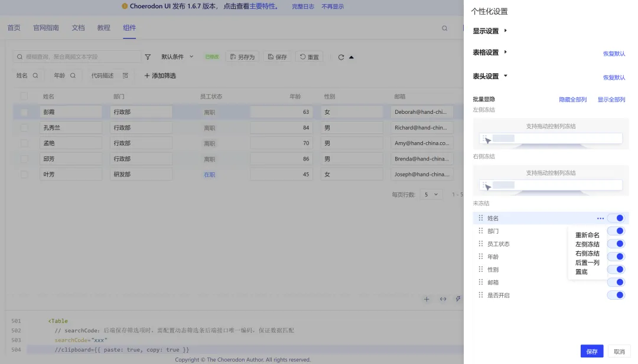Click the fuzzy search input field
This screenshot has width=638, height=364.
pos(76,57)
